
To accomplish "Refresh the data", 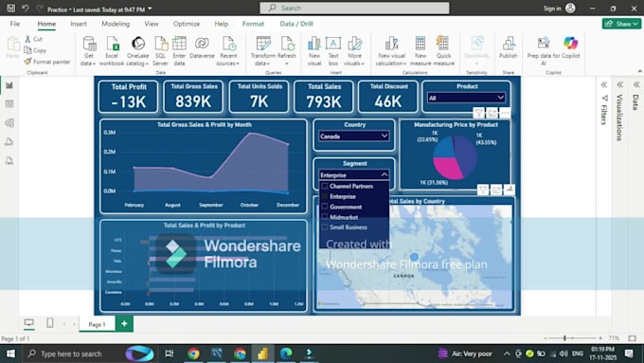I will [x=287, y=51].
